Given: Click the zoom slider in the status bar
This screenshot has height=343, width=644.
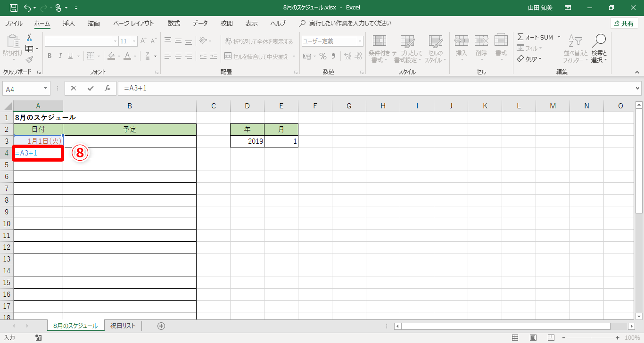Looking at the screenshot, I should pyautogui.click(x=591, y=337).
